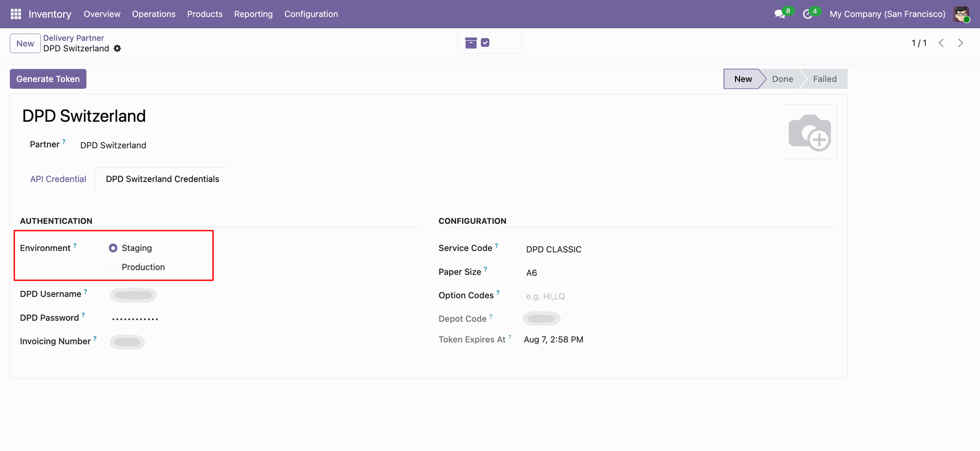Show Service Code help question mark

tap(497, 245)
